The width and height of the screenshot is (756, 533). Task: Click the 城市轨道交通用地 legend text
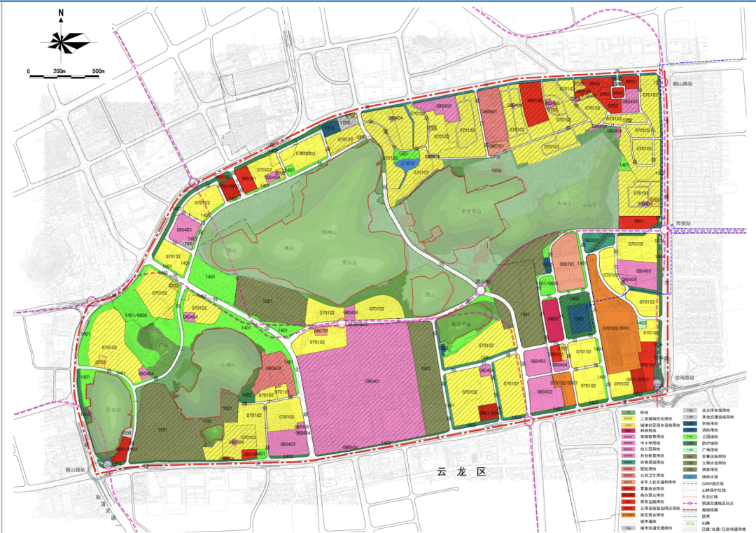point(656,528)
